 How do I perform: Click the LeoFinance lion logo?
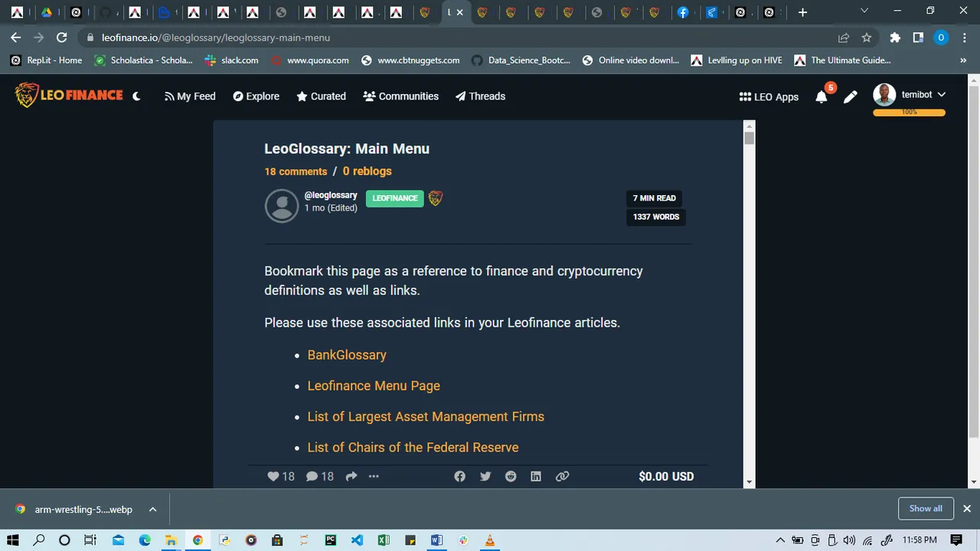coord(69,95)
